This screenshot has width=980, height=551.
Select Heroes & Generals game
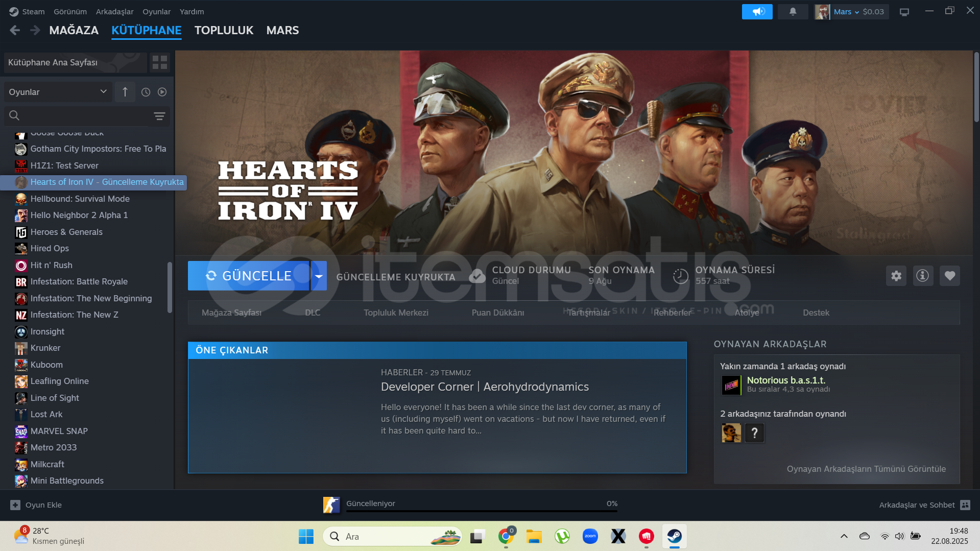click(66, 232)
